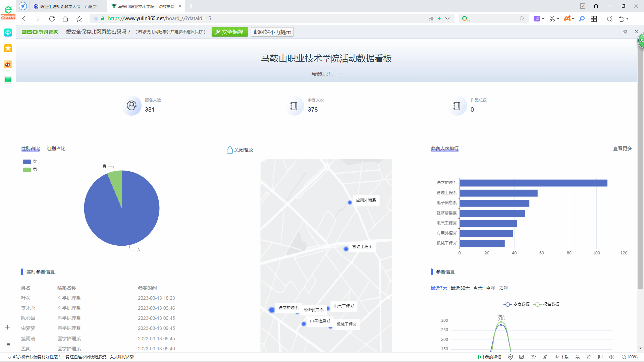Open the search engine selector dropdown

[x=466, y=19]
